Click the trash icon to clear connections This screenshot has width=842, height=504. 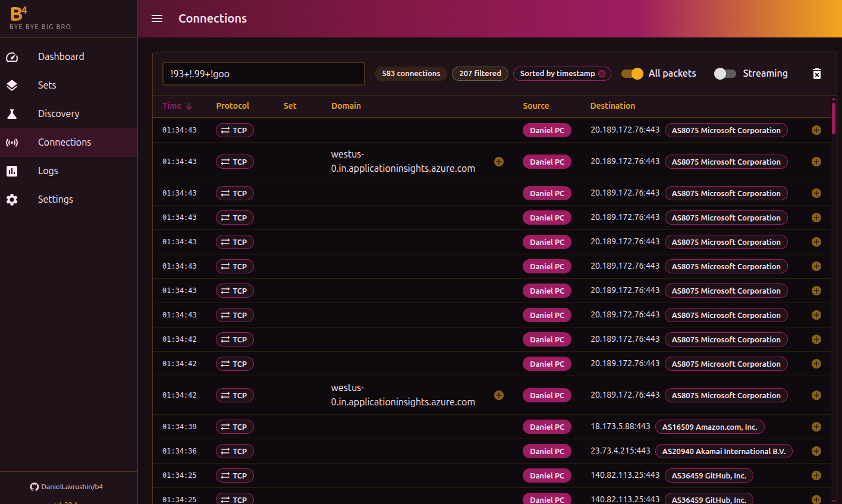pos(817,74)
